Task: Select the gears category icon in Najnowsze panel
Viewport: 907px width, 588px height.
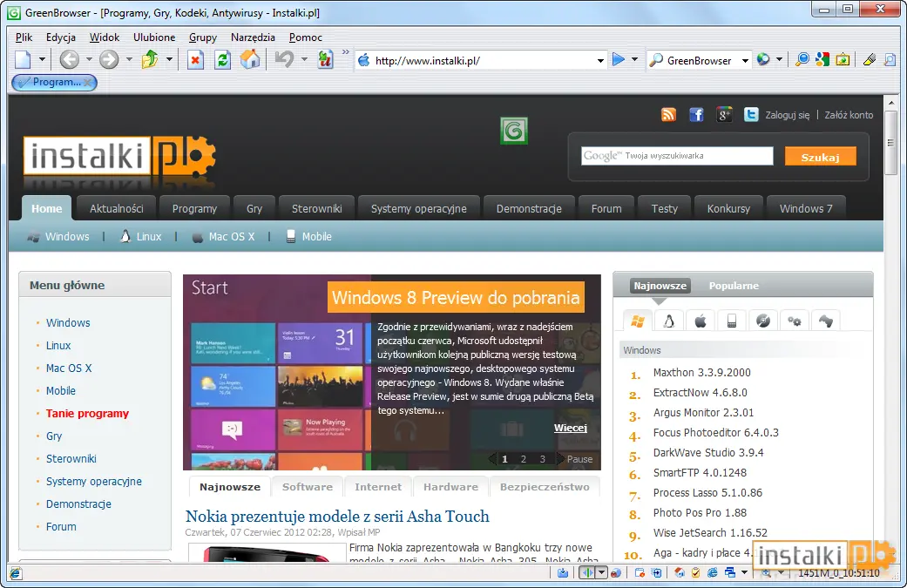Action: tap(795, 321)
